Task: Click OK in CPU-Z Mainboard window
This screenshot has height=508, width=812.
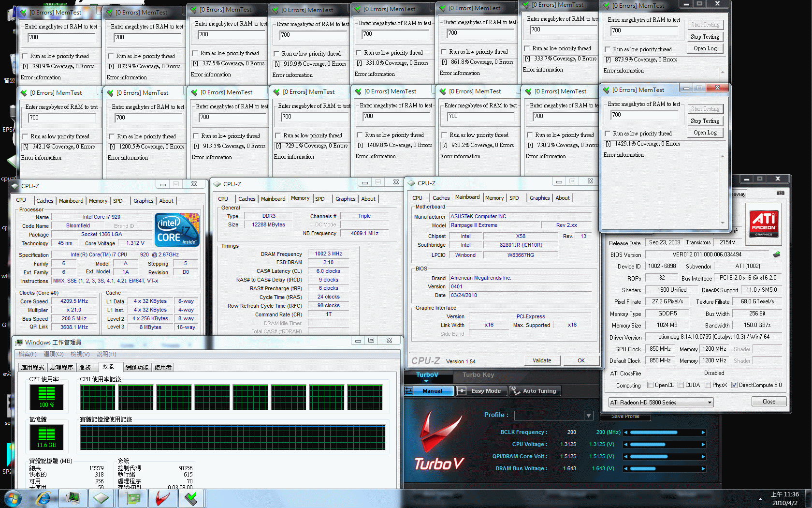Action: 581,360
